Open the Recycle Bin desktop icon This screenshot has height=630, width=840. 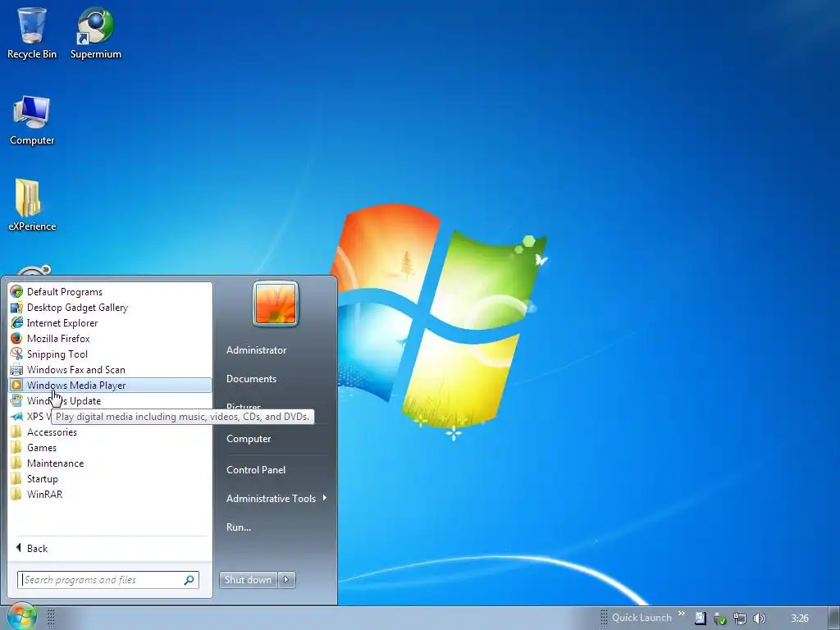point(32,33)
